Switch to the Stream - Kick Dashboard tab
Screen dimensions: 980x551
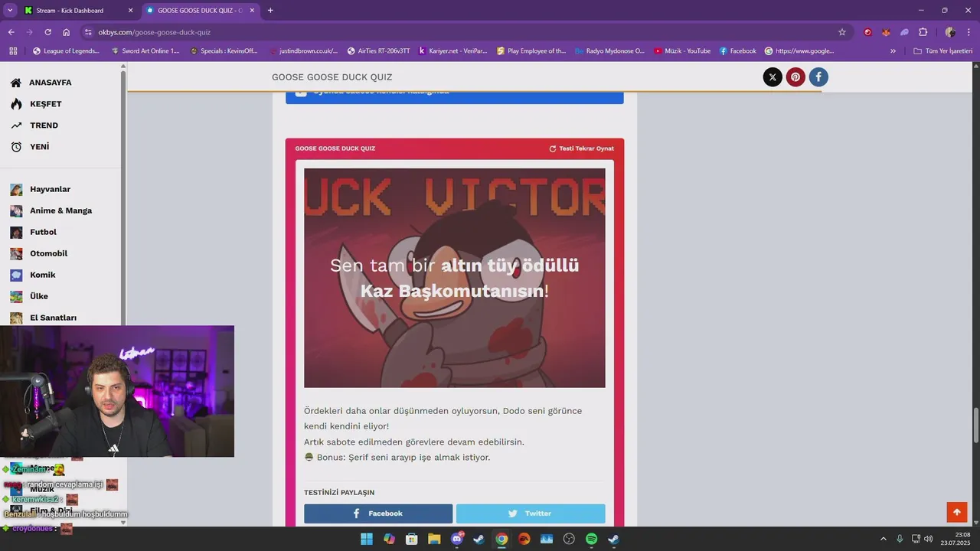(77, 11)
